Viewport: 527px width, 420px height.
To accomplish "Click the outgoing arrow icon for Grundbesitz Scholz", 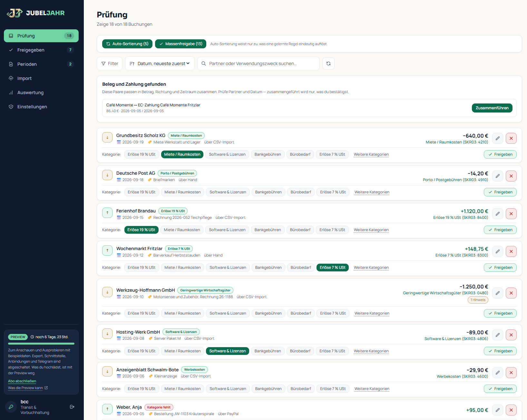I will (x=107, y=137).
